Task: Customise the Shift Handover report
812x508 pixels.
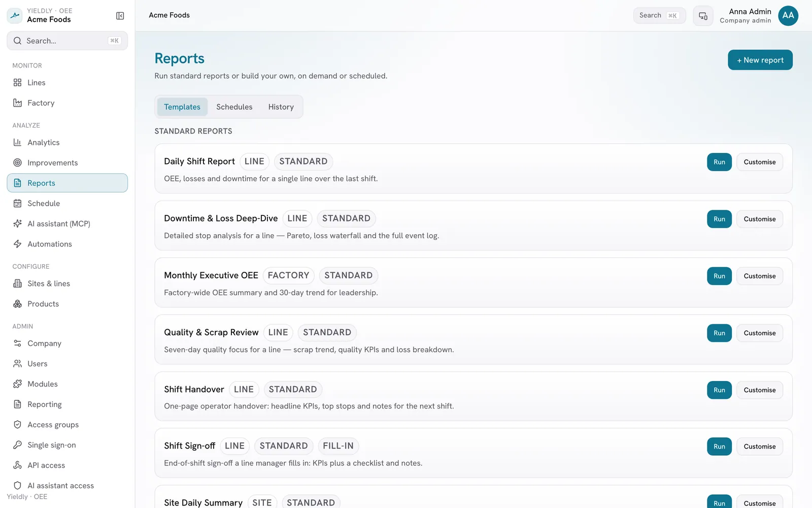Action: point(760,390)
